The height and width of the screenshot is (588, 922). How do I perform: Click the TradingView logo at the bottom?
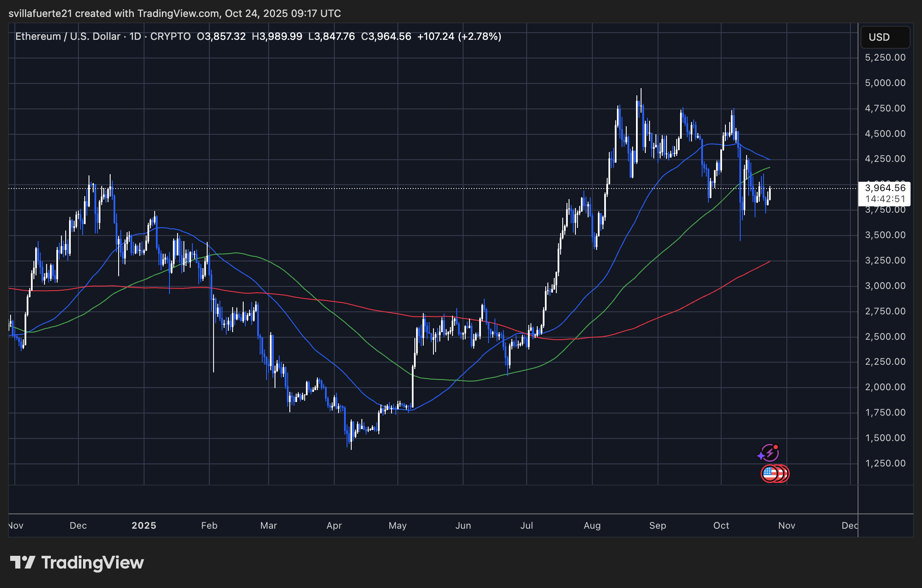point(77,563)
